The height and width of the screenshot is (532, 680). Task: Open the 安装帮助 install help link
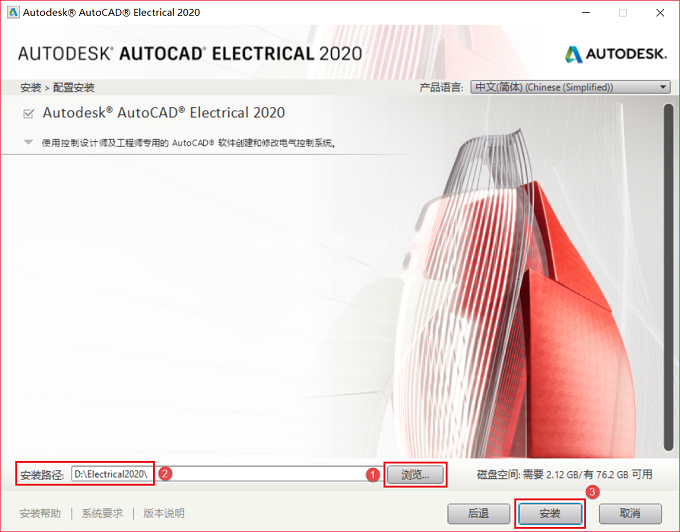pyautogui.click(x=40, y=513)
